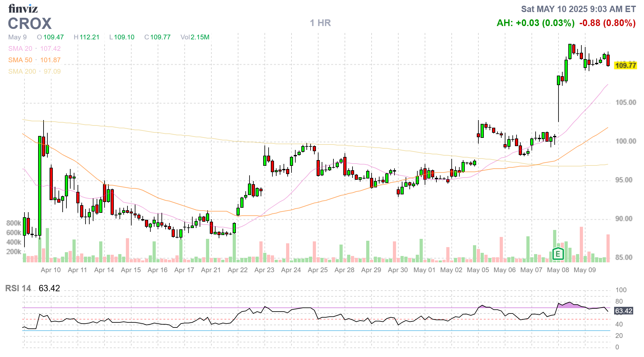The width and height of the screenshot is (644, 357).
Task: Click the 800k volume axis label
Action: (x=14, y=223)
